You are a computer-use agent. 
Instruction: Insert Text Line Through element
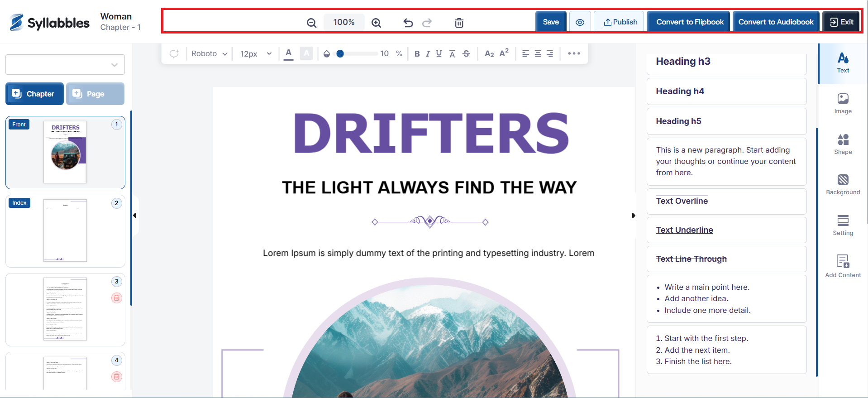click(x=726, y=259)
